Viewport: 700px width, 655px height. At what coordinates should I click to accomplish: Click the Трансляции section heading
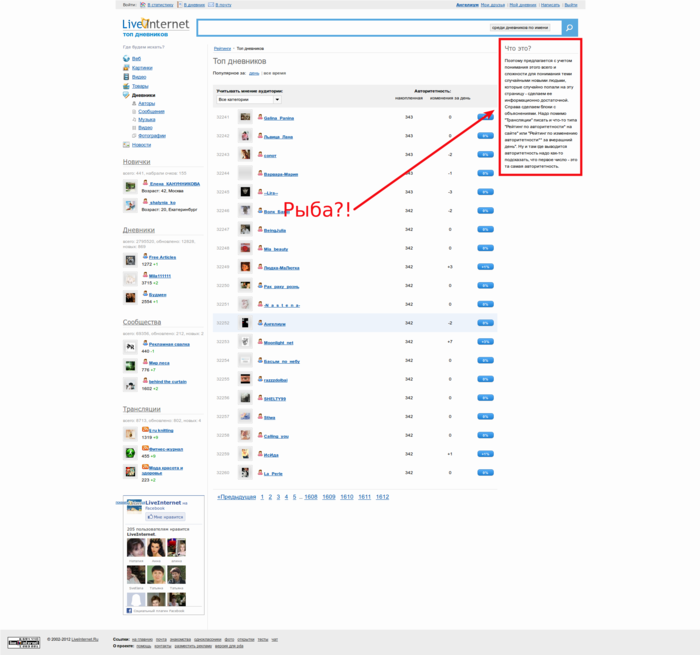point(142,409)
